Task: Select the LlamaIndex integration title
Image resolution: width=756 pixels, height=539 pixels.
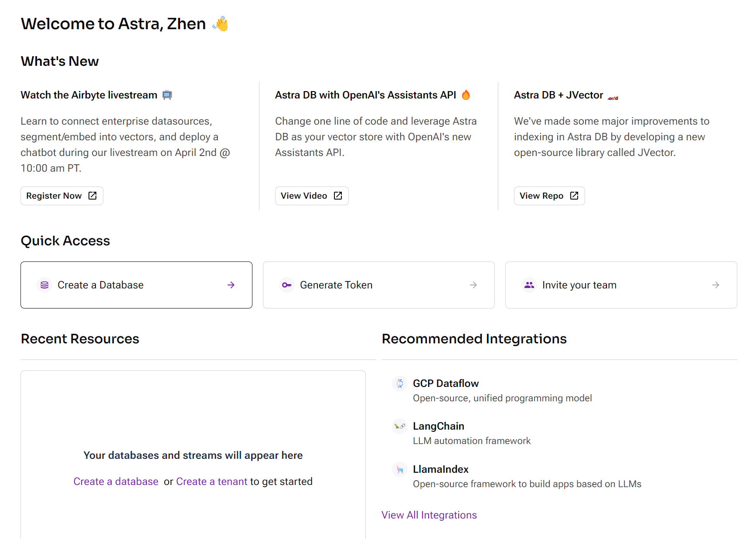Action: (440, 469)
